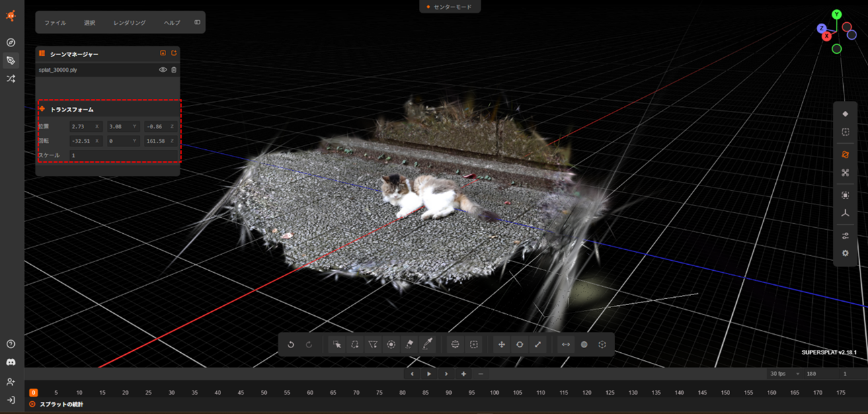Viewport: 868px width, 414px height.
Task: Open the settings gear in right toolbar
Action: pos(845,253)
